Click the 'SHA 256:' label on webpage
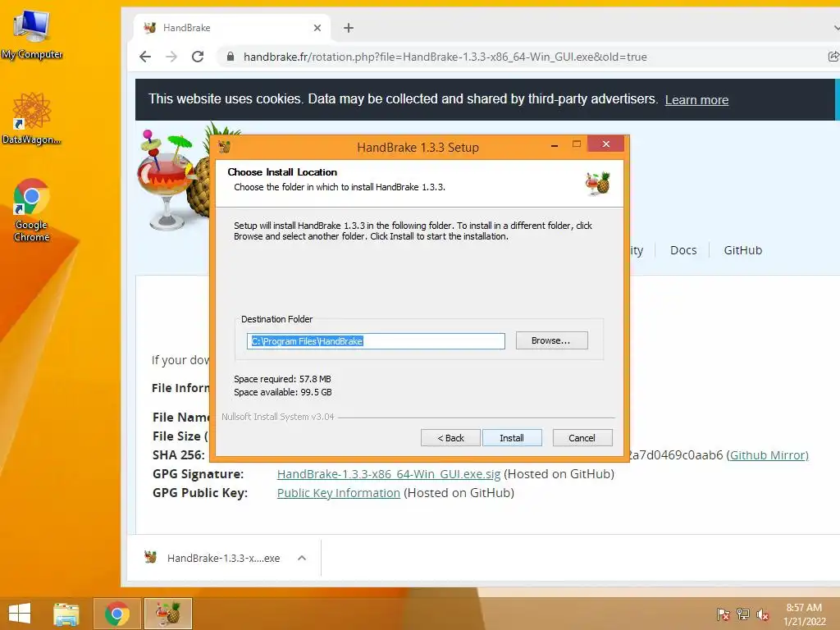 click(x=178, y=454)
